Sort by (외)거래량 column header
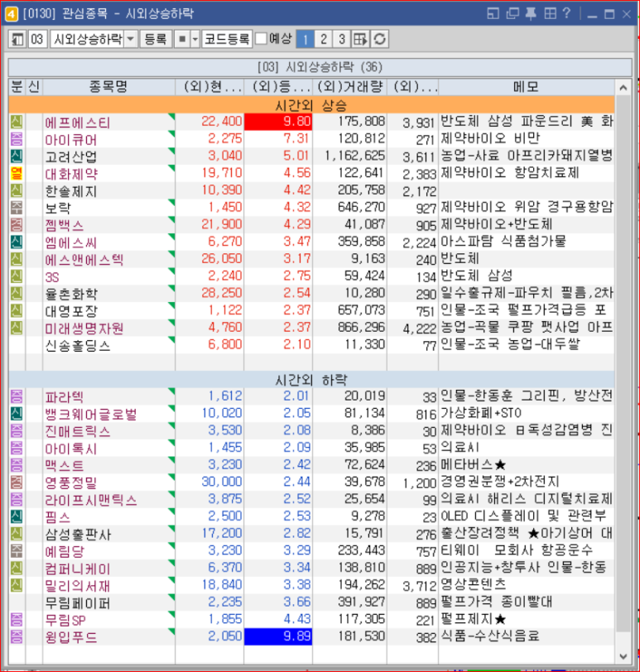The image size is (640, 672). [x=349, y=87]
